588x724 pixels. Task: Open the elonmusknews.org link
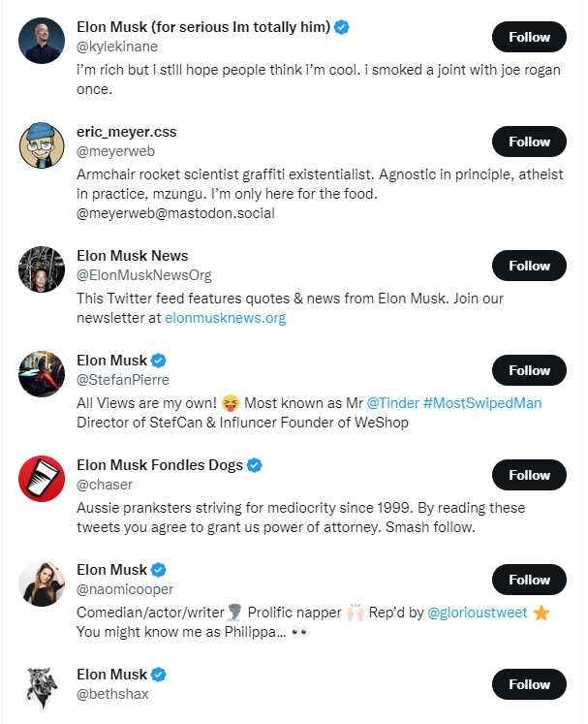pos(225,317)
